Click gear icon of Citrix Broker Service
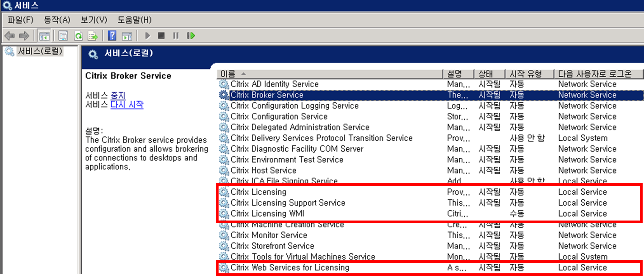Screen dimensions: 644x276 (224, 95)
